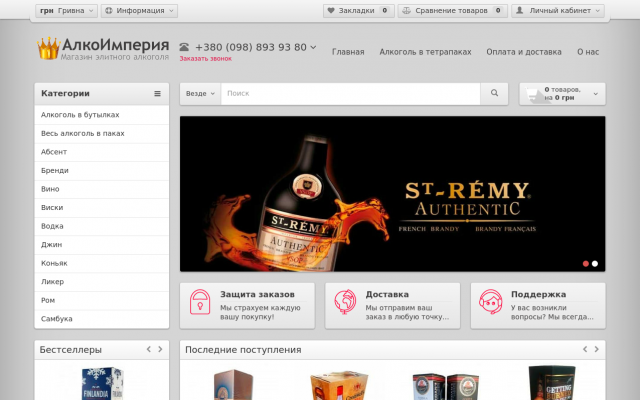
Task: Select the Виски category
Action: 102,208
